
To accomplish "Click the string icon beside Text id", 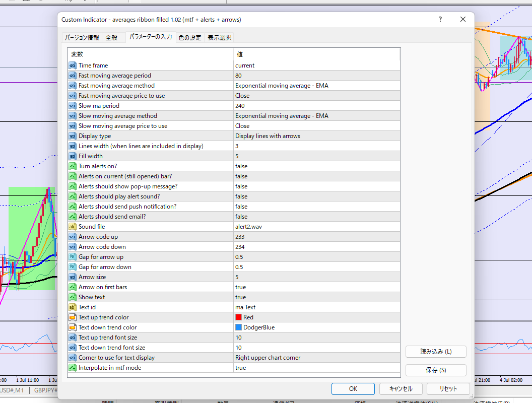I will tap(72, 307).
